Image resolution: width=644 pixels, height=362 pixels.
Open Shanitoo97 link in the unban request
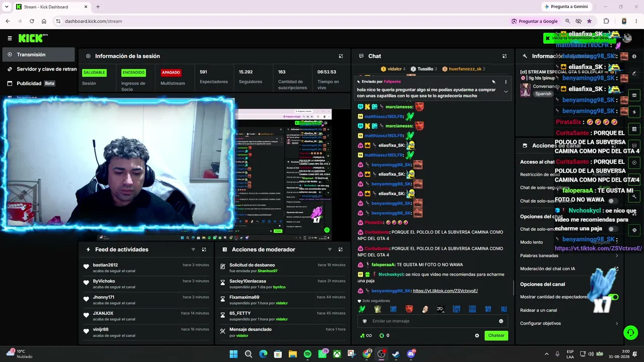point(268,271)
